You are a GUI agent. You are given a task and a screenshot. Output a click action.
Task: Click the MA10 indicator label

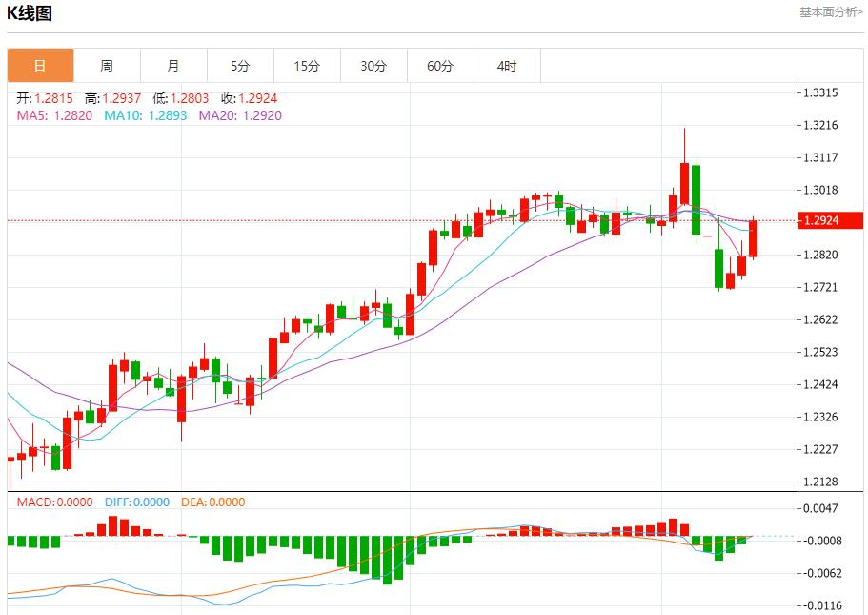point(145,115)
